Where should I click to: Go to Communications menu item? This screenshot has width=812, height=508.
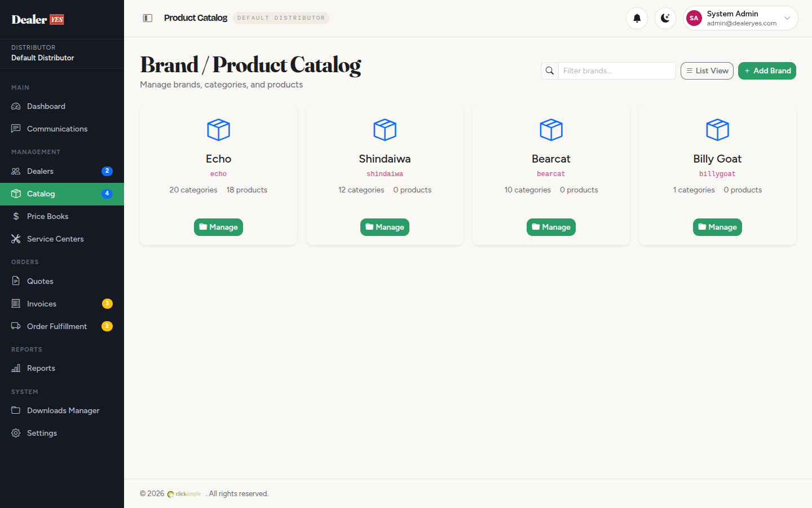click(x=62, y=129)
